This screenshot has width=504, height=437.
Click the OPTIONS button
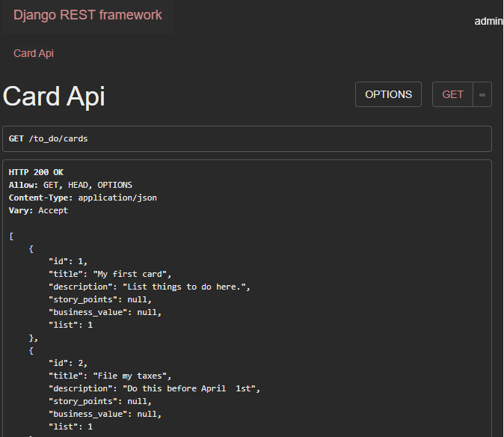click(x=388, y=94)
